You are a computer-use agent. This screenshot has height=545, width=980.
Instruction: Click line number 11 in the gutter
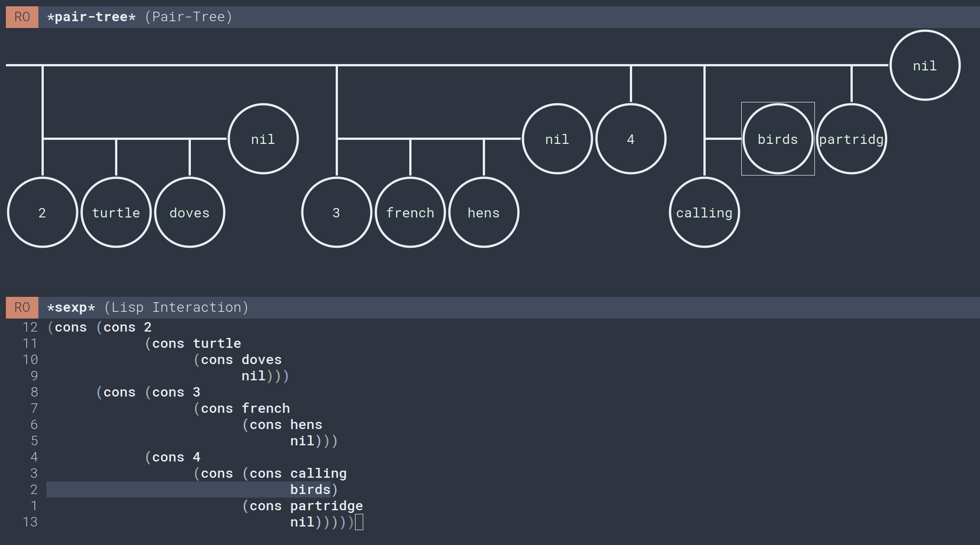point(30,343)
